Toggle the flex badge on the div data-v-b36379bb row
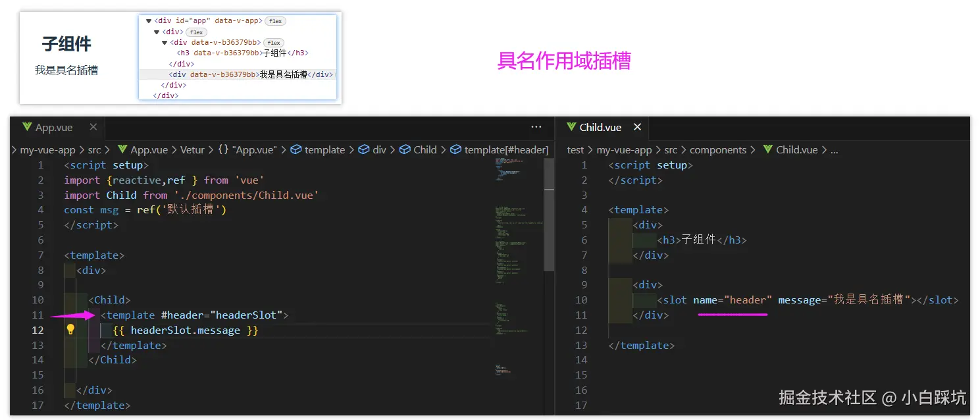 click(x=274, y=43)
